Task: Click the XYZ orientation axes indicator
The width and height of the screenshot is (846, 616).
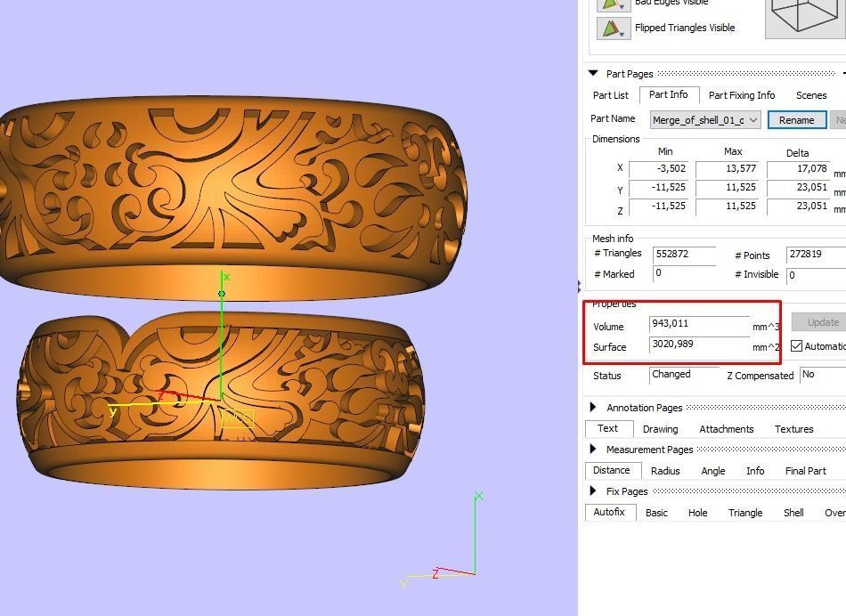Action: [443, 539]
